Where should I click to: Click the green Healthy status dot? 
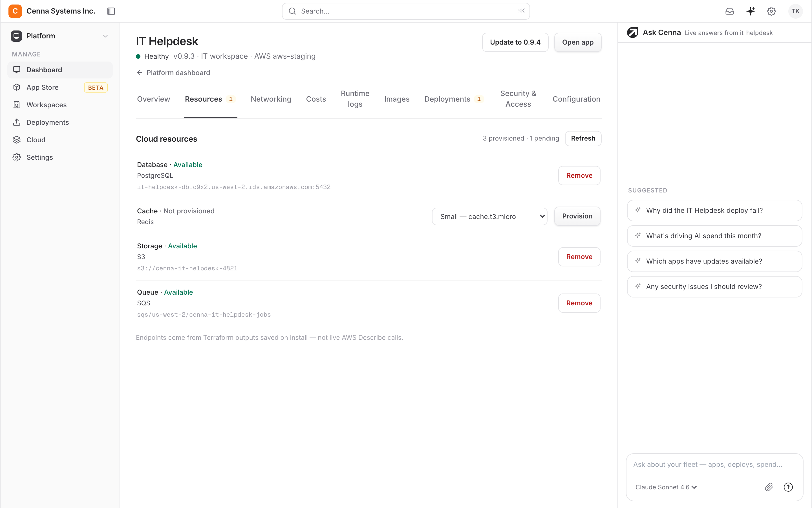(x=138, y=56)
